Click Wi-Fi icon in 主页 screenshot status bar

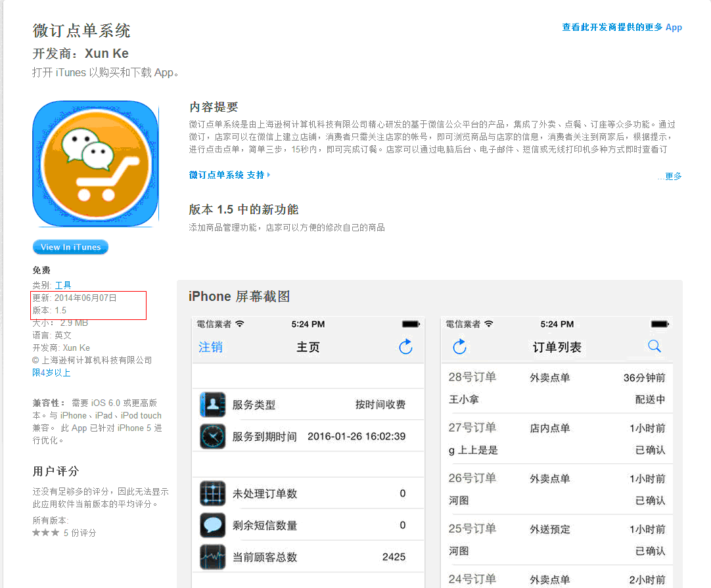pos(240,324)
